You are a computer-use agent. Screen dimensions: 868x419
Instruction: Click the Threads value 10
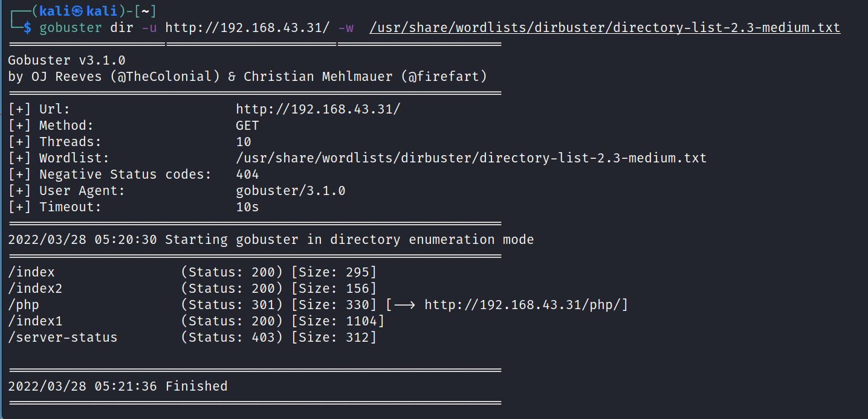[x=244, y=142]
